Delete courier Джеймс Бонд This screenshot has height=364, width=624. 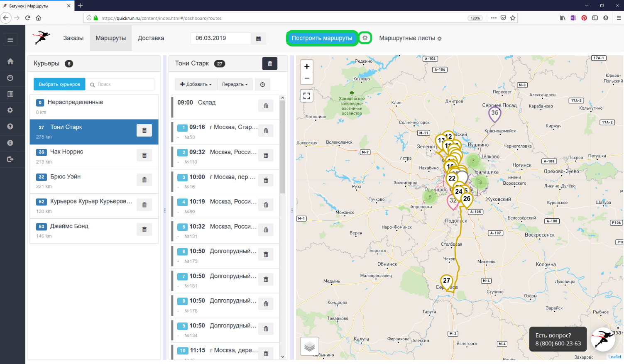[x=144, y=230]
